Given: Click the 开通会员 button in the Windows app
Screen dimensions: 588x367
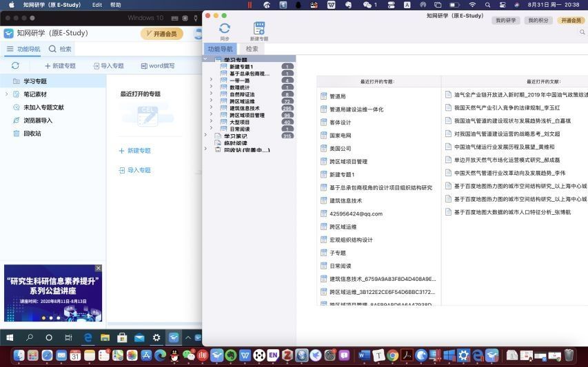Looking at the screenshot, I should click(x=161, y=34).
